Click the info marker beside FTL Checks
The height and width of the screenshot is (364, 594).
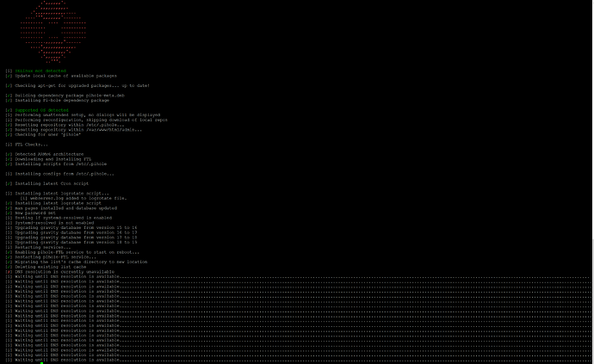coord(9,145)
